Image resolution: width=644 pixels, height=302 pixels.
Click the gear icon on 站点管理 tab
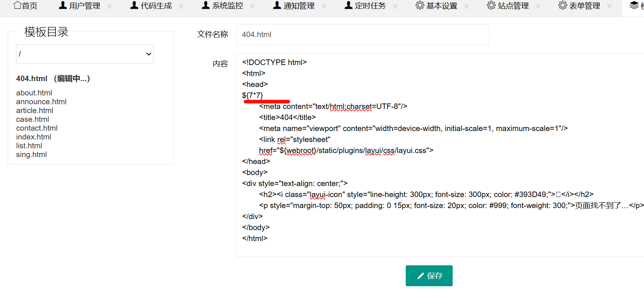click(491, 6)
